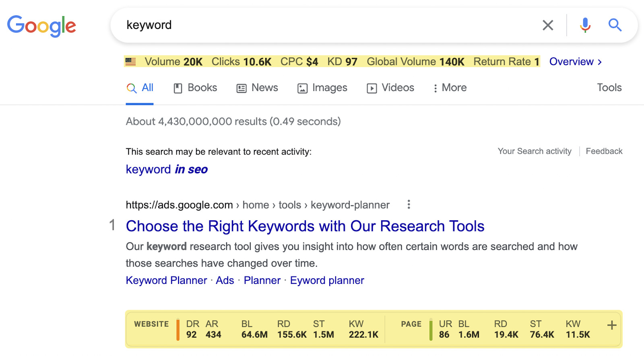Click the WEBSITE label in metrics bar
The width and height of the screenshot is (644, 356).
click(x=151, y=324)
